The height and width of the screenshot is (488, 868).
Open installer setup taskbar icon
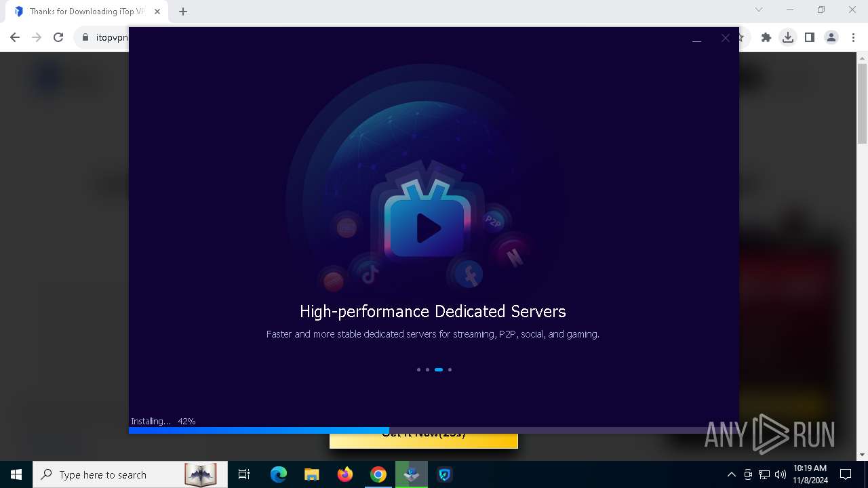point(412,474)
